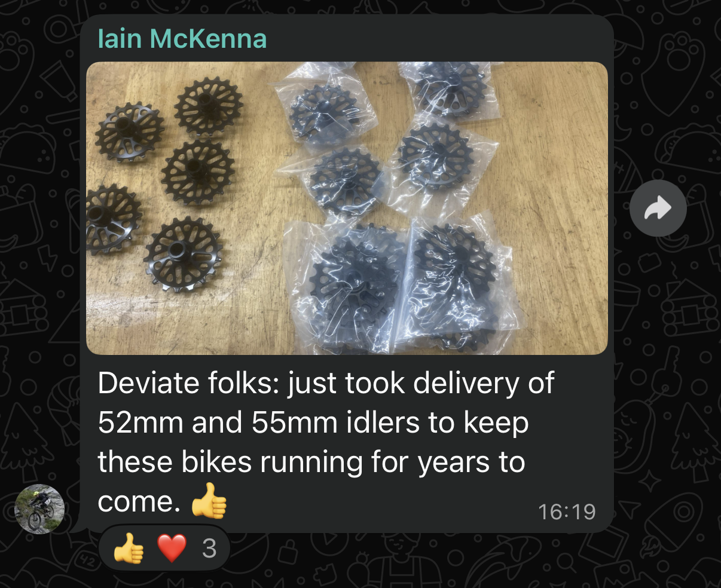
Task: Tap the 52mm text in the message
Action: [140, 422]
